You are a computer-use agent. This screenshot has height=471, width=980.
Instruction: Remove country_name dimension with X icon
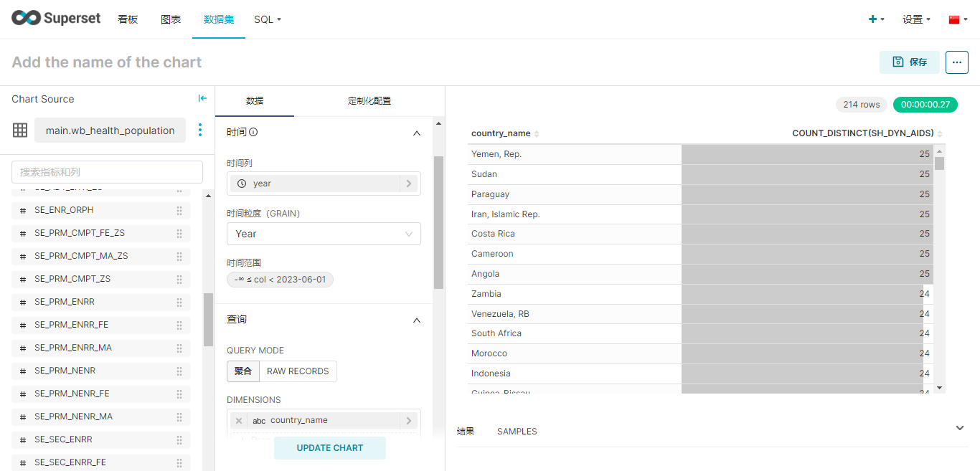tap(239, 421)
